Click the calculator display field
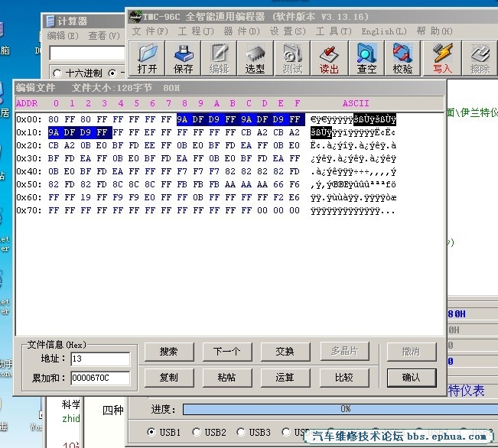Image resolution: width=498 pixels, height=448 pixels. tap(87, 53)
